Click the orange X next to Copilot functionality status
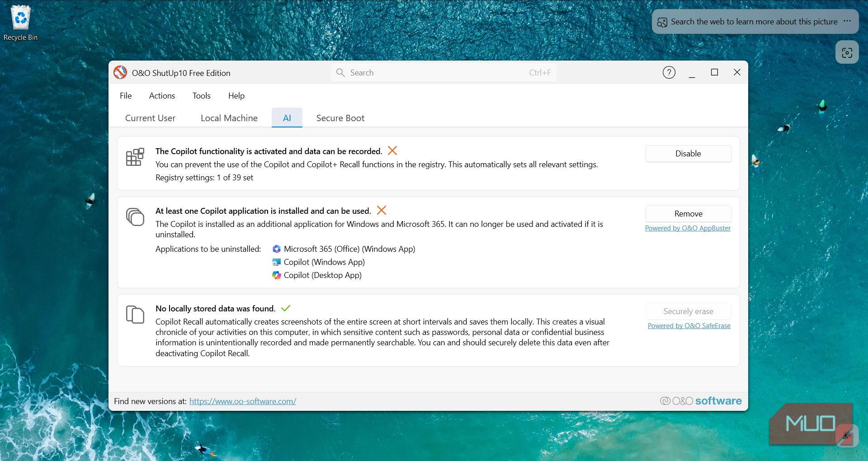The width and height of the screenshot is (868, 461). coord(392,151)
